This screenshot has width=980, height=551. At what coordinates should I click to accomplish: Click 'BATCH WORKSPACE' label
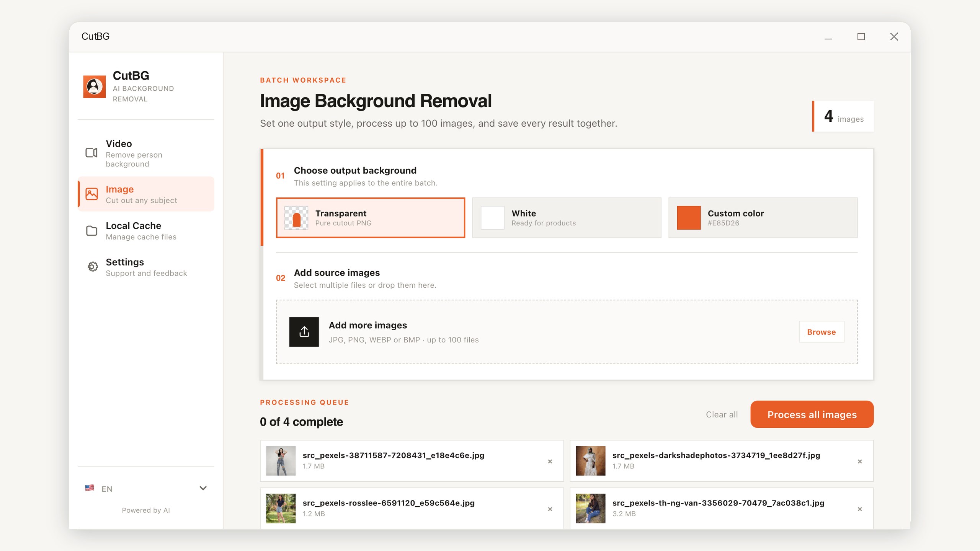(x=303, y=80)
